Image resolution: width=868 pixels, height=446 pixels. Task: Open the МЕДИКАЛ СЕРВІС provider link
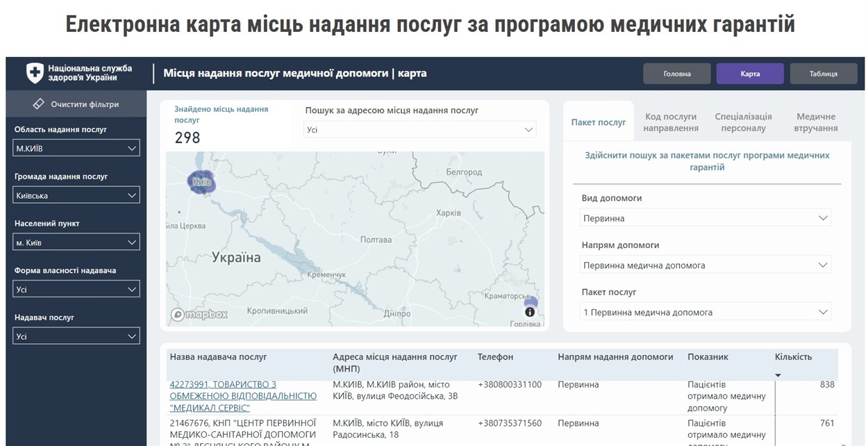(243, 396)
